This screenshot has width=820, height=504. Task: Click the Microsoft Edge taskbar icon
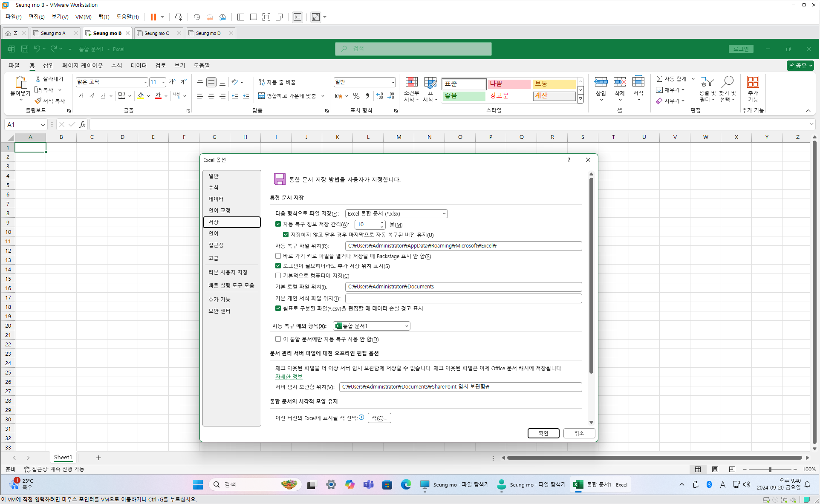tap(406, 484)
